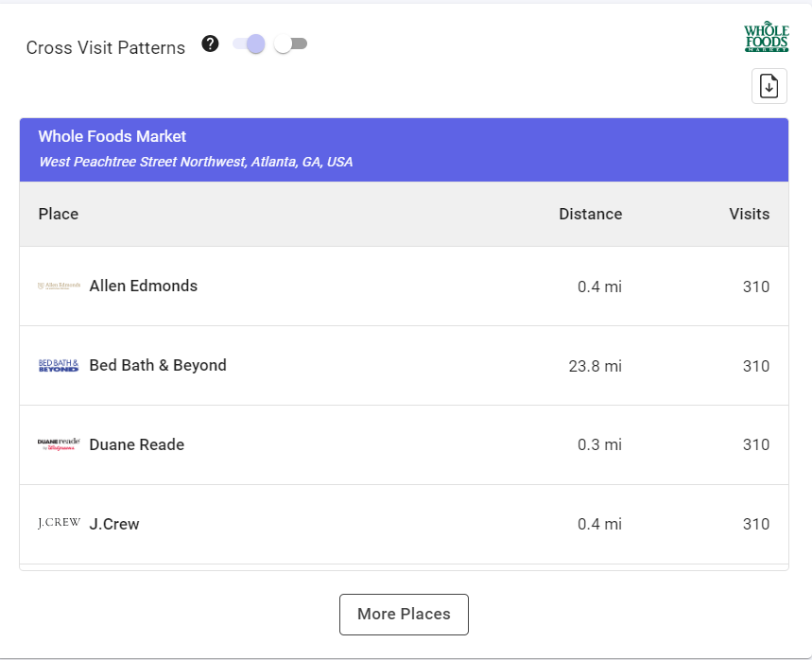Click the J.Crew brand logo
Viewport: 812px width, 660px height.
click(59, 524)
